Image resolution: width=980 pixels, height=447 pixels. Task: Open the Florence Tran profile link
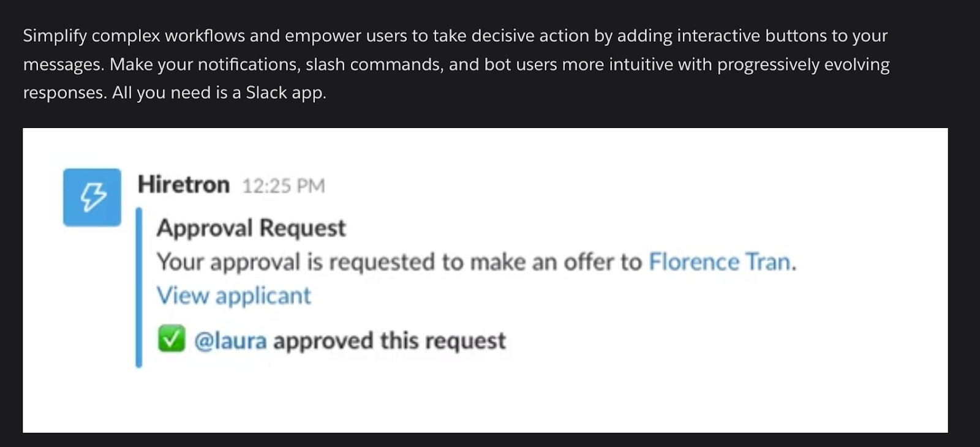(720, 262)
